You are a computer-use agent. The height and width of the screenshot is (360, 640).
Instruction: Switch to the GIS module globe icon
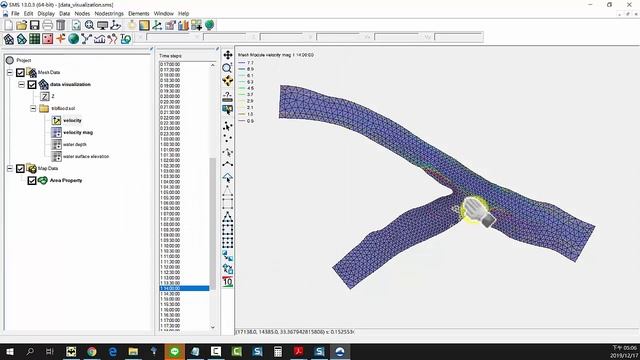tap(73, 39)
